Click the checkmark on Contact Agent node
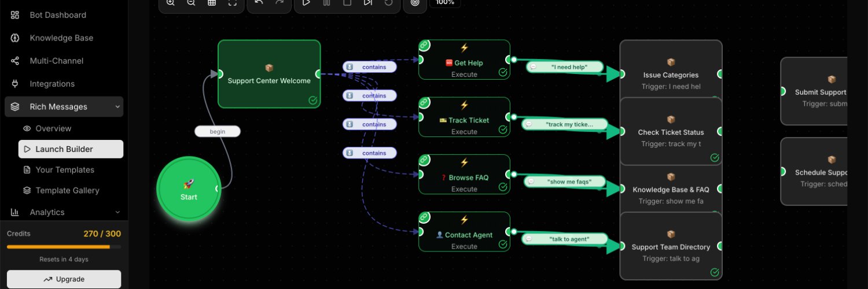Image resolution: width=868 pixels, height=289 pixels. 503,244
